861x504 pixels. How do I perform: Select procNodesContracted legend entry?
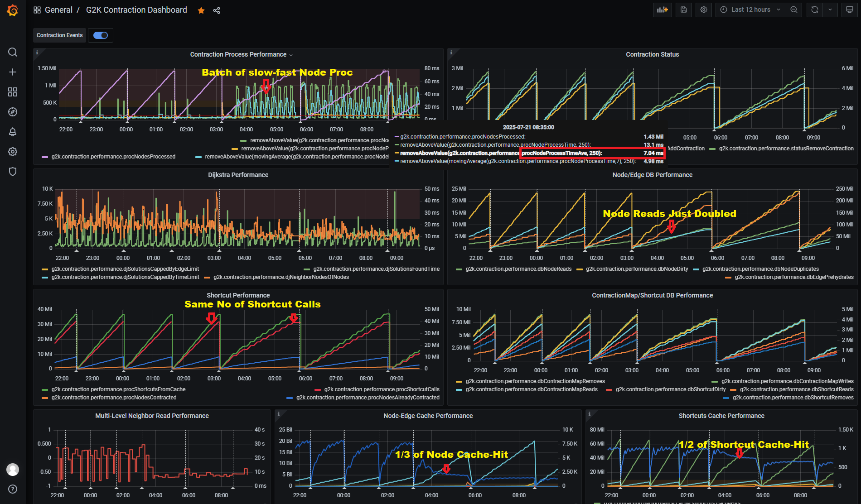114,398
